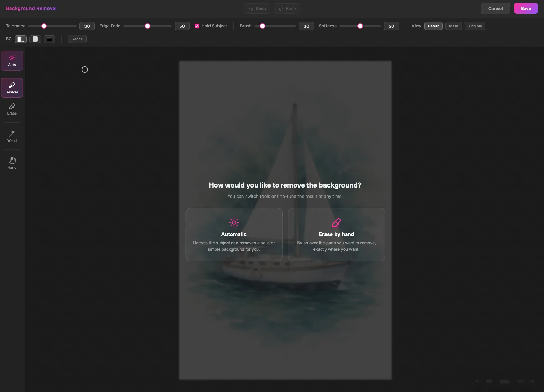Screen dimensions: 544x392
Task: Uncheck the Hold Subject checkbox
Action: tap(197, 26)
